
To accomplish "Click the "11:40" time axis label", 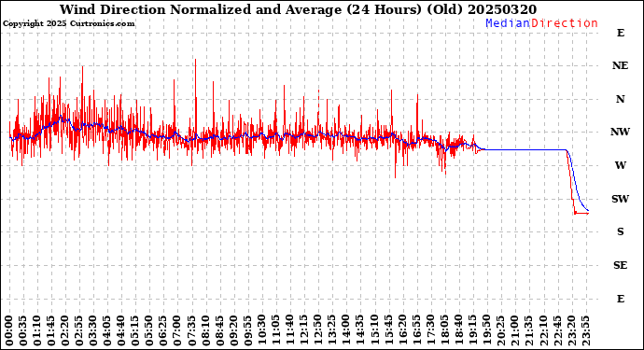I will point(290,331).
